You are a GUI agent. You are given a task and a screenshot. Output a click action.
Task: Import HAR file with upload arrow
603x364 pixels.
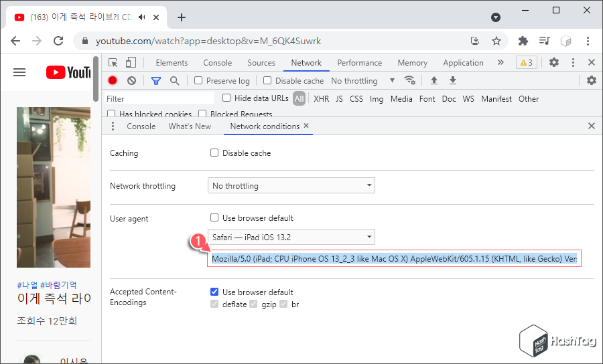click(x=433, y=80)
